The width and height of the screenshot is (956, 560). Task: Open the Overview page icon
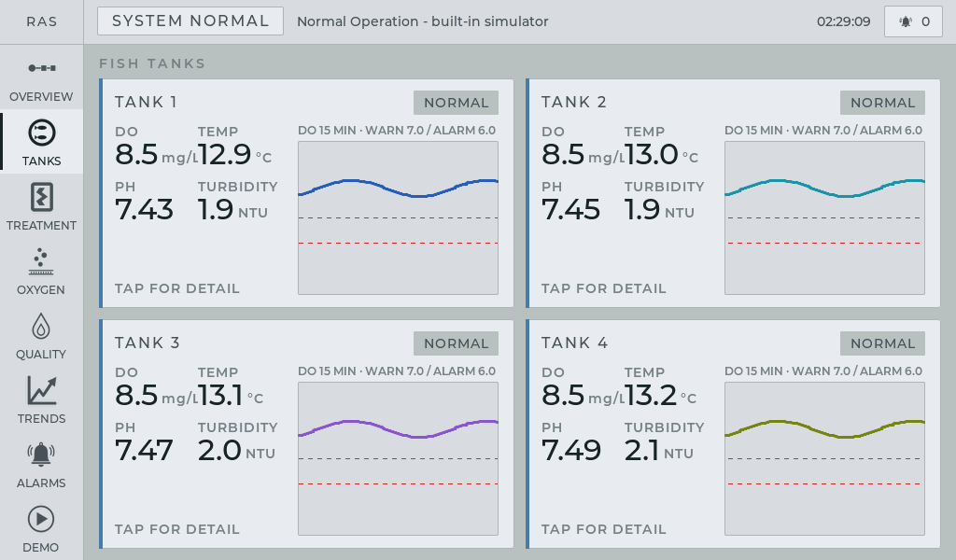[x=41, y=67]
